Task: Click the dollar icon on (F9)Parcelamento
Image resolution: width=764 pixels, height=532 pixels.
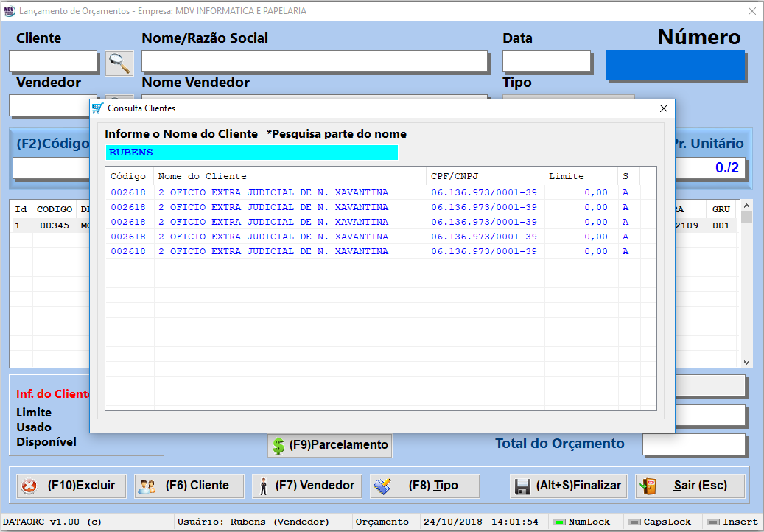Action: [x=278, y=445]
